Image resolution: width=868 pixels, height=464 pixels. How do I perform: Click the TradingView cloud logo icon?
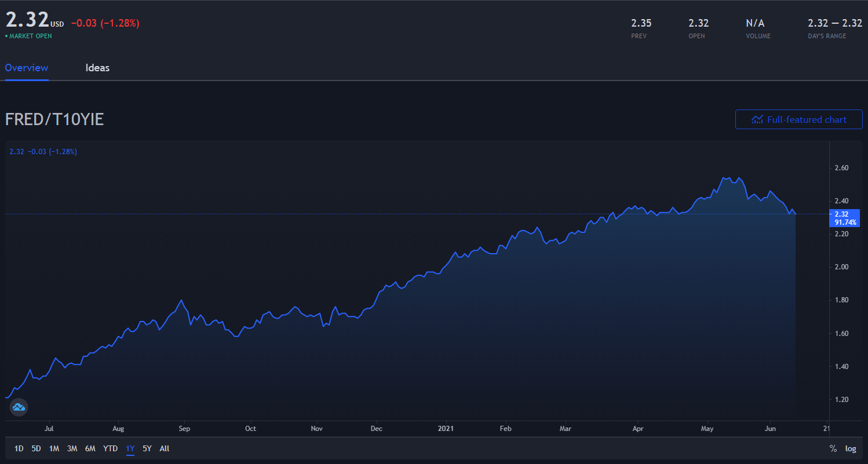[x=19, y=407]
